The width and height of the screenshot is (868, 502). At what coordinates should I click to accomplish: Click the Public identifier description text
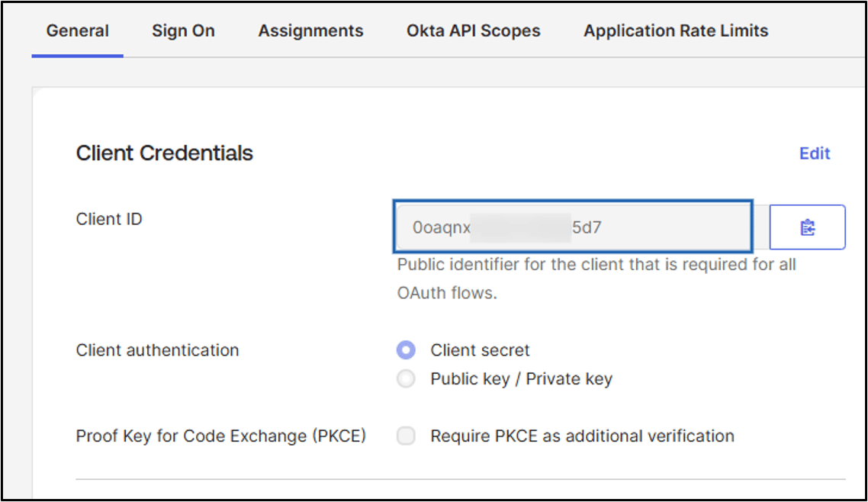[x=596, y=278]
